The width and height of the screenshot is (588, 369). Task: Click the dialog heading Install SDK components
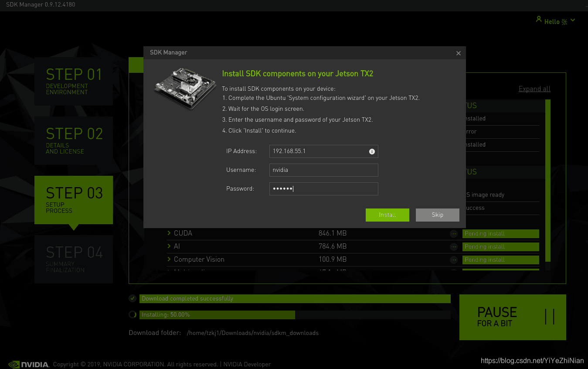pyautogui.click(x=298, y=74)
